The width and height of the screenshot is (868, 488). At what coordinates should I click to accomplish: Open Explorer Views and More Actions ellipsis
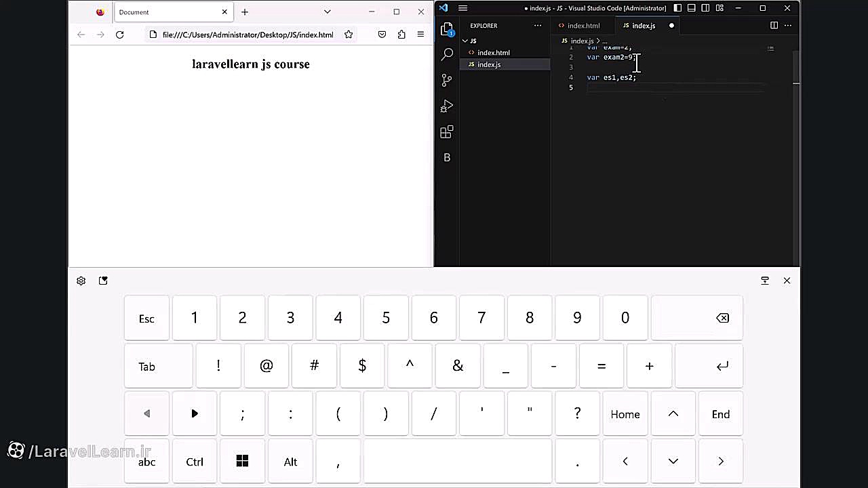pos(538,26)
